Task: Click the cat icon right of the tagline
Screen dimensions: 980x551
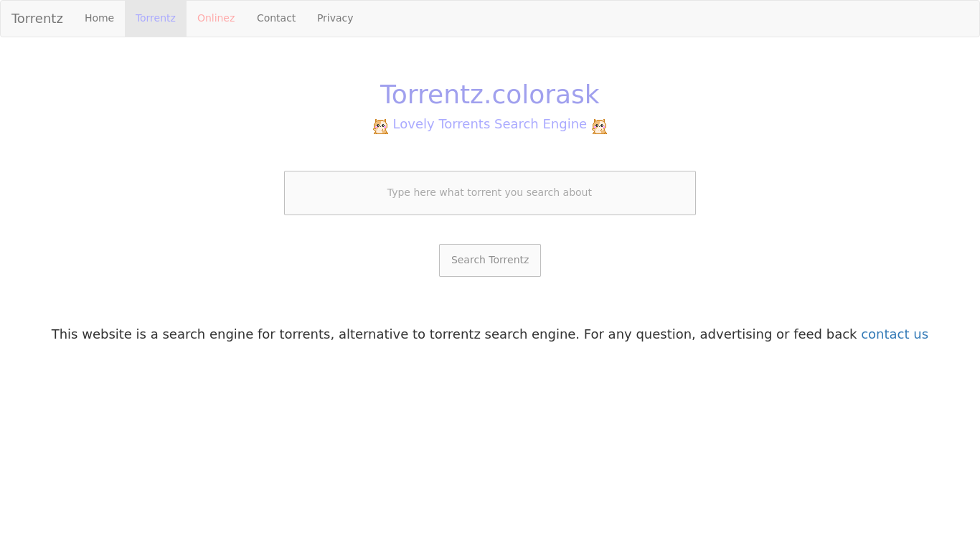Action: pyautogui.click(x=600, y=126)
